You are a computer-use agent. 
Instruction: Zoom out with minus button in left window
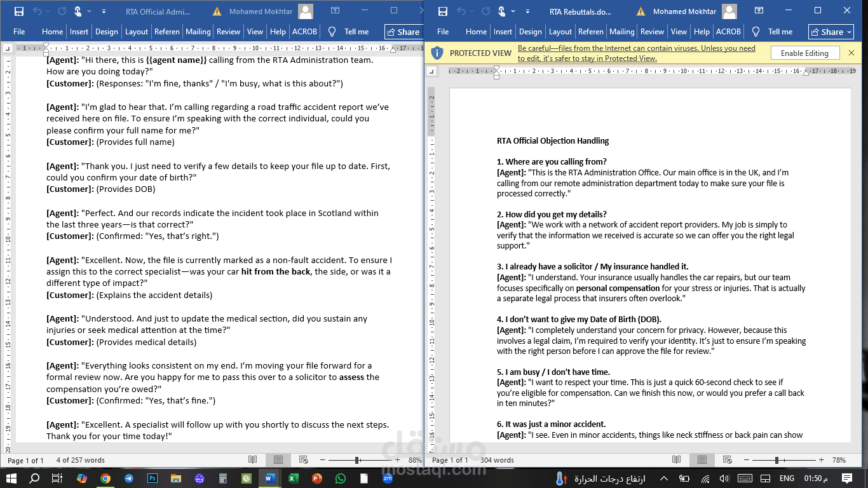[323, 460]
